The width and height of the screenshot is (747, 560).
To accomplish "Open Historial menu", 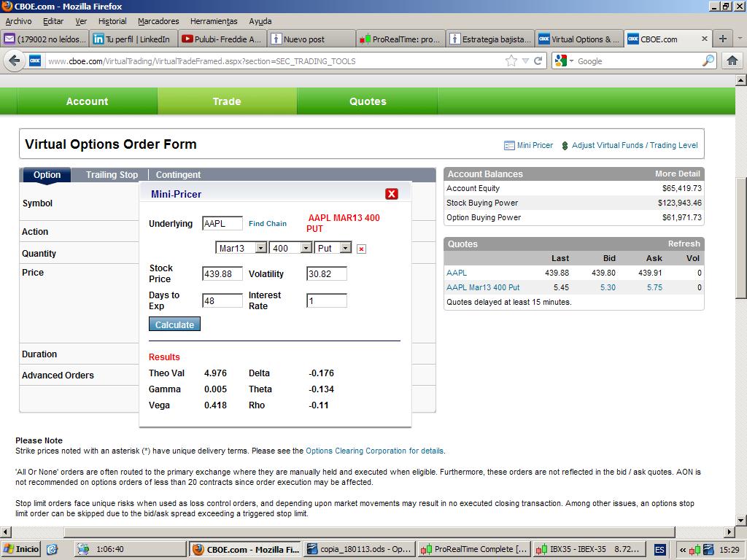I will (x=112, y=21).
